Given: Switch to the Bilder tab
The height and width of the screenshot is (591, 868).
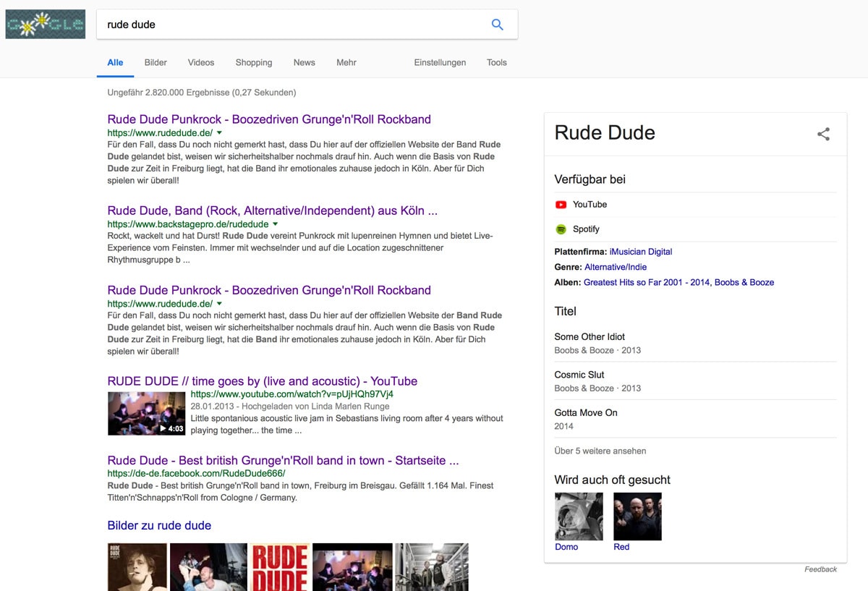Looking at the screenshot, I should (x=156, y=62).
